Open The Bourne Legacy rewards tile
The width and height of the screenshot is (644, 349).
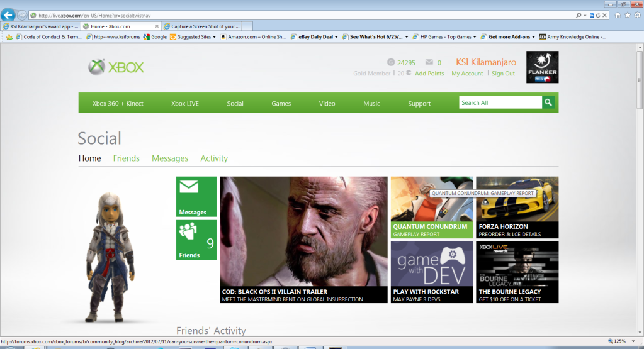click(517, 272)
